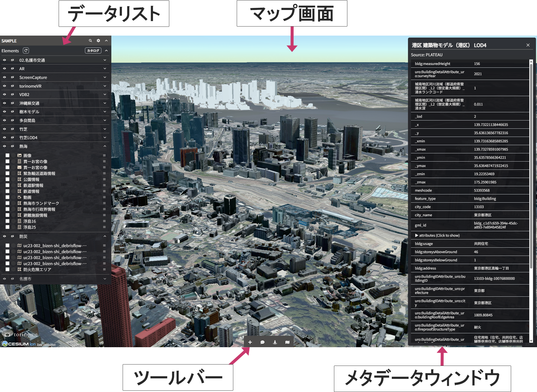Click the search icon in the SAMPLE panel
537x392 pixels.
coord(90,41)
